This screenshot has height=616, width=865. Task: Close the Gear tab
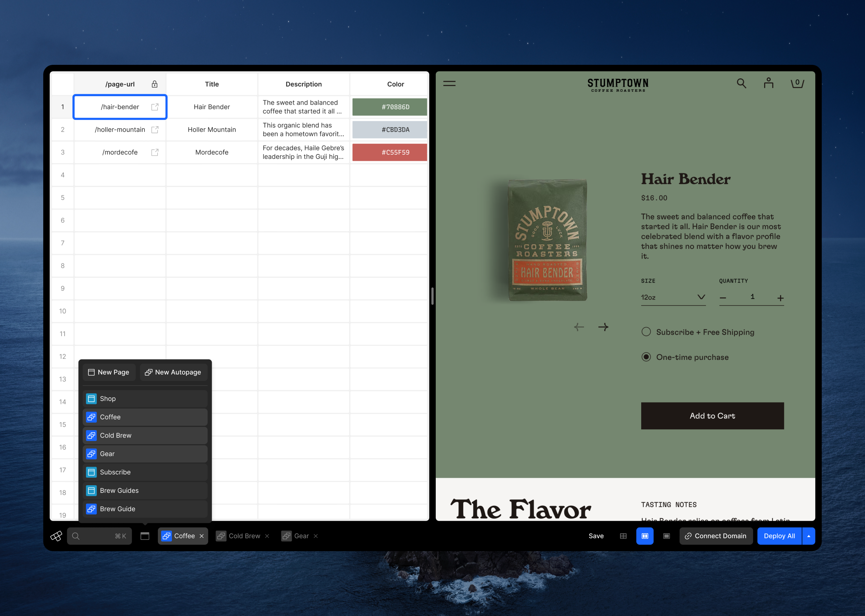click(316, 536)
